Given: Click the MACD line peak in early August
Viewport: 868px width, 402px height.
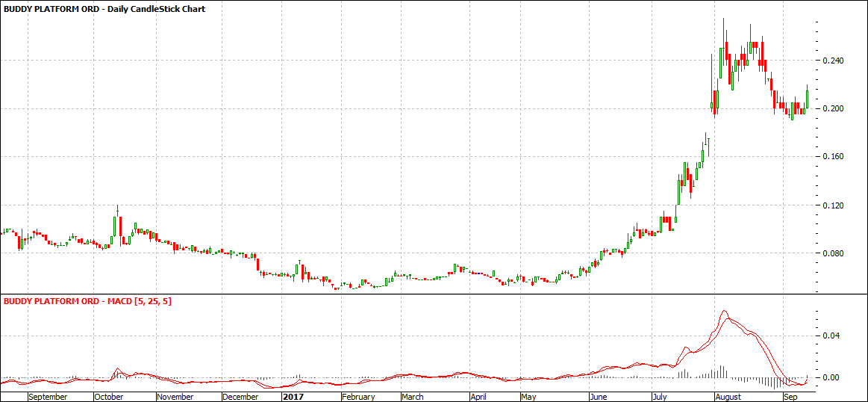Looking at the screenshot, I should click(723, 312).
